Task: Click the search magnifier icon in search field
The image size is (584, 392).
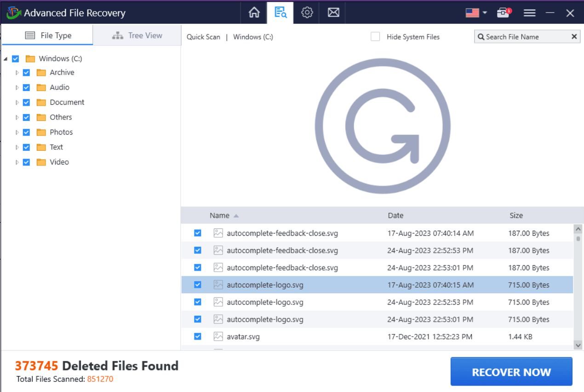Action: (x=481, y=36)
